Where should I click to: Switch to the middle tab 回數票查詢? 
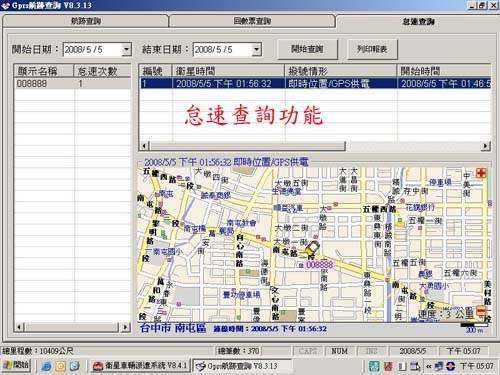point(252,21)
